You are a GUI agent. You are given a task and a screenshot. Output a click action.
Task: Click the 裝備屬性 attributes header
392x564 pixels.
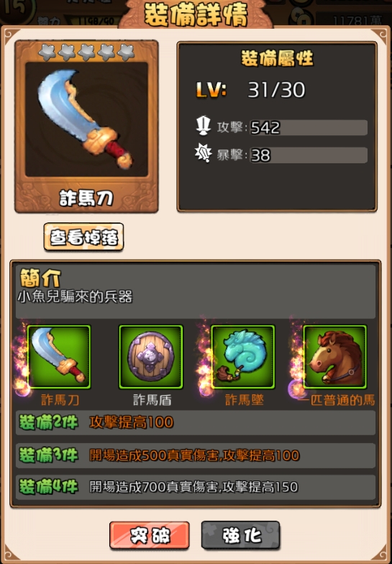click(x=277, y=58)
